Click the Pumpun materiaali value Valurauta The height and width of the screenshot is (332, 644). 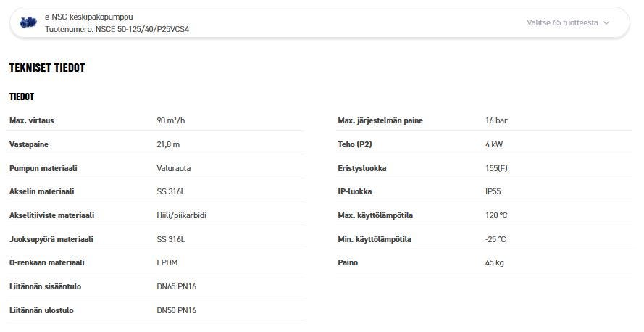[174, 168]
